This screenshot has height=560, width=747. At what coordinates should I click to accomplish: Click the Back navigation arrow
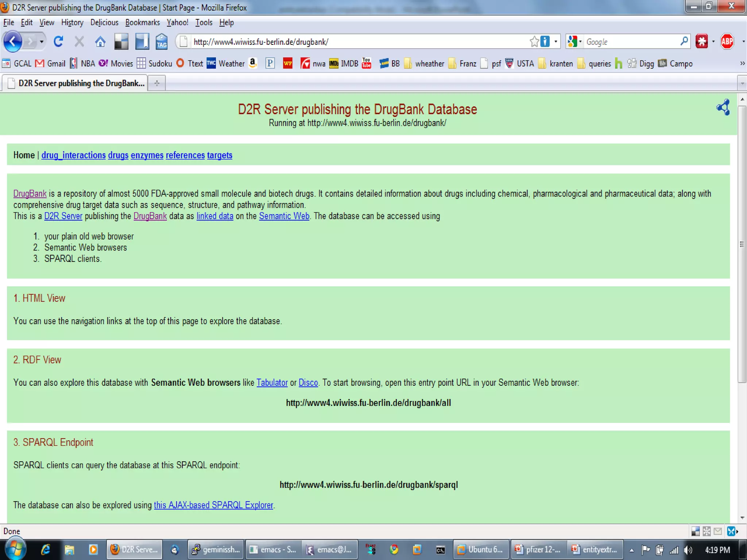(13, 42)
